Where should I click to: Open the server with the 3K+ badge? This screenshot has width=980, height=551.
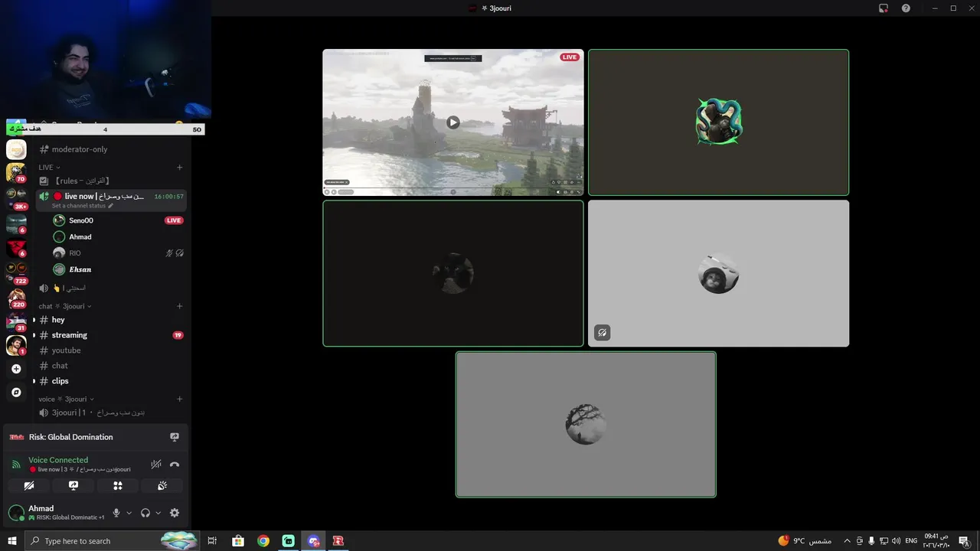click(16, 198)
